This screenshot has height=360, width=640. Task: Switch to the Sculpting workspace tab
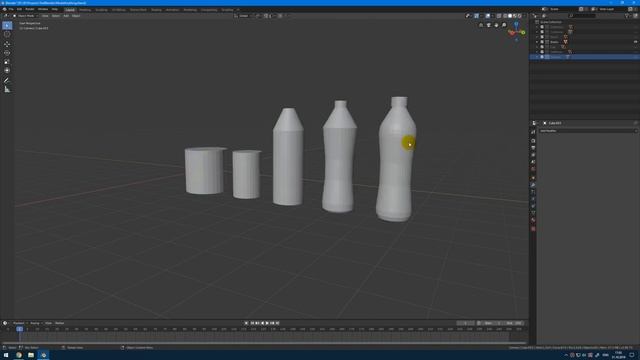point(101,9)
